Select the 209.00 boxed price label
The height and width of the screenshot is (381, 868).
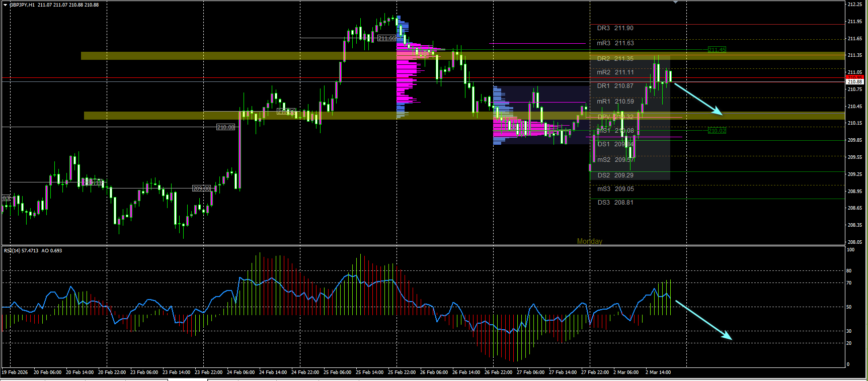(x=201, y=188)
